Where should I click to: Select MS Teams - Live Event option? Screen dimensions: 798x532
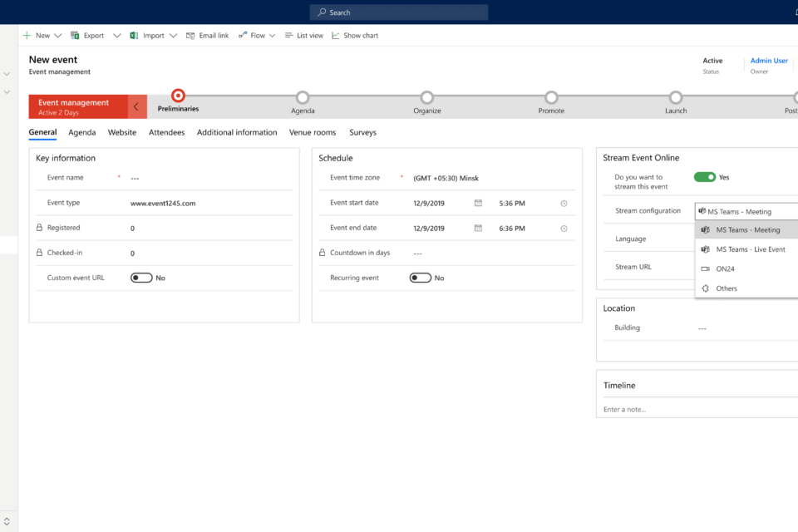(x=750, y=249)
